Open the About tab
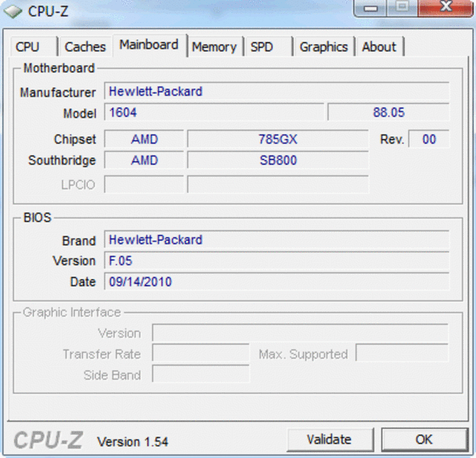Image resolution: width=476 pixels, height=458 pixels. (x=380, y=47)
